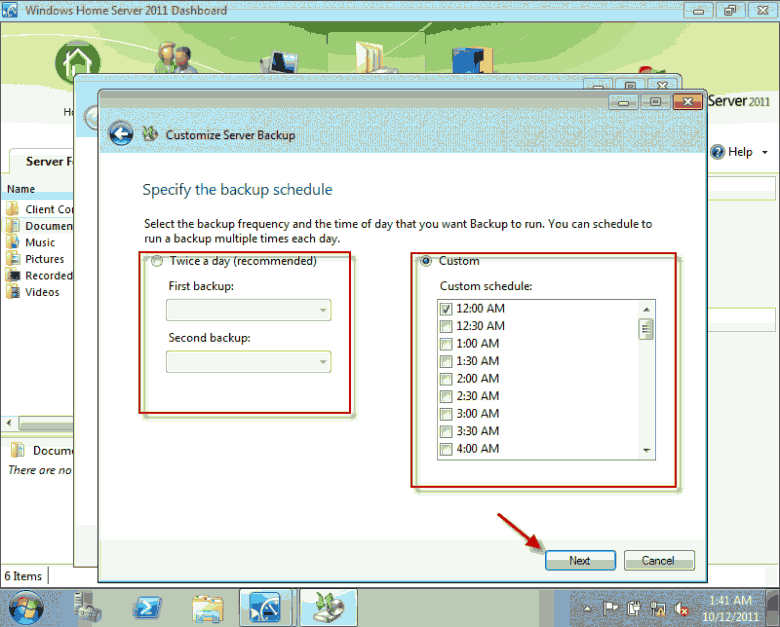This screenshot has height=627, width=780.
Task: Click left scroll arrow in Dashboard list
Action: click(x=9, y=422)
